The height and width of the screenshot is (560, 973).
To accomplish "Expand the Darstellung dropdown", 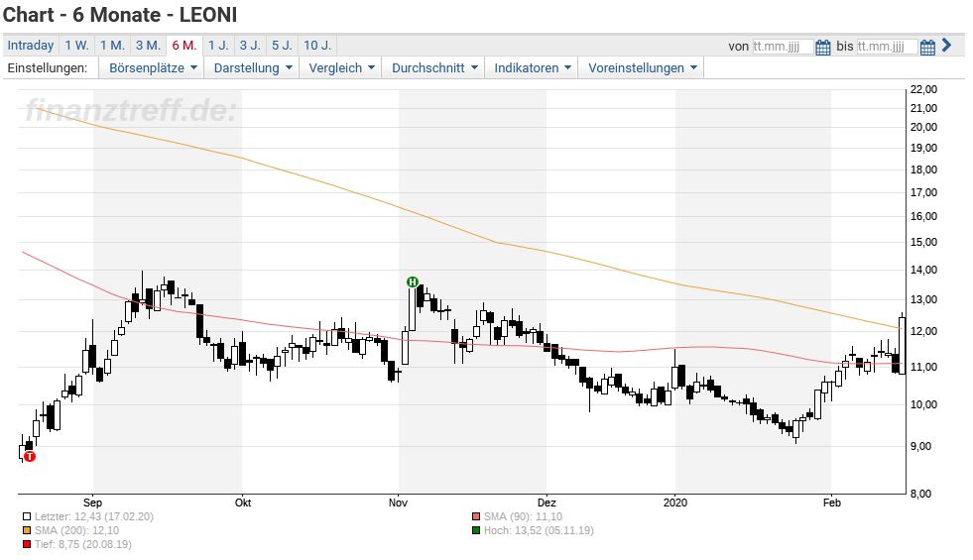I will coord(253,68).
